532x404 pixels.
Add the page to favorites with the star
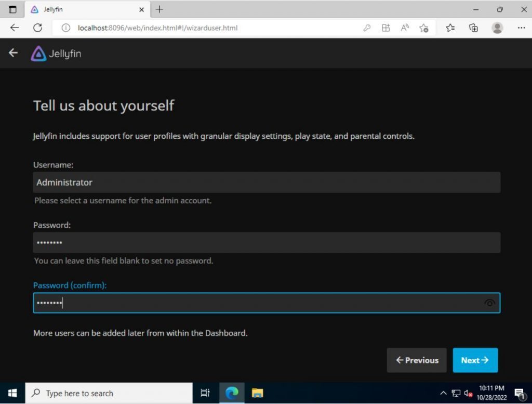click(424, 28)
